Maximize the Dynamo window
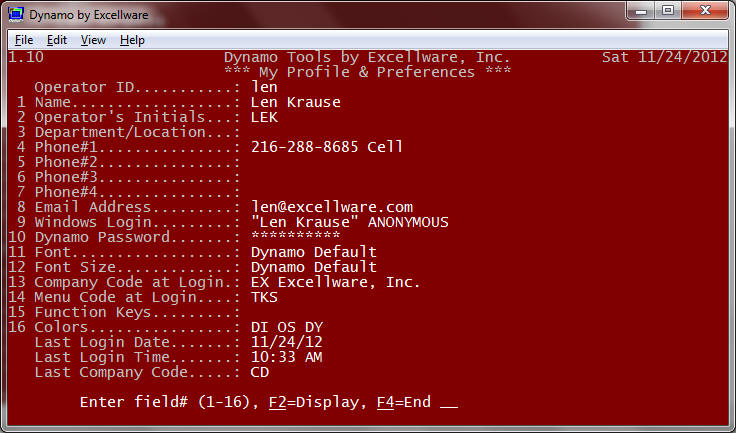Viewport: 736px width, 433px height. coord(668,11)
